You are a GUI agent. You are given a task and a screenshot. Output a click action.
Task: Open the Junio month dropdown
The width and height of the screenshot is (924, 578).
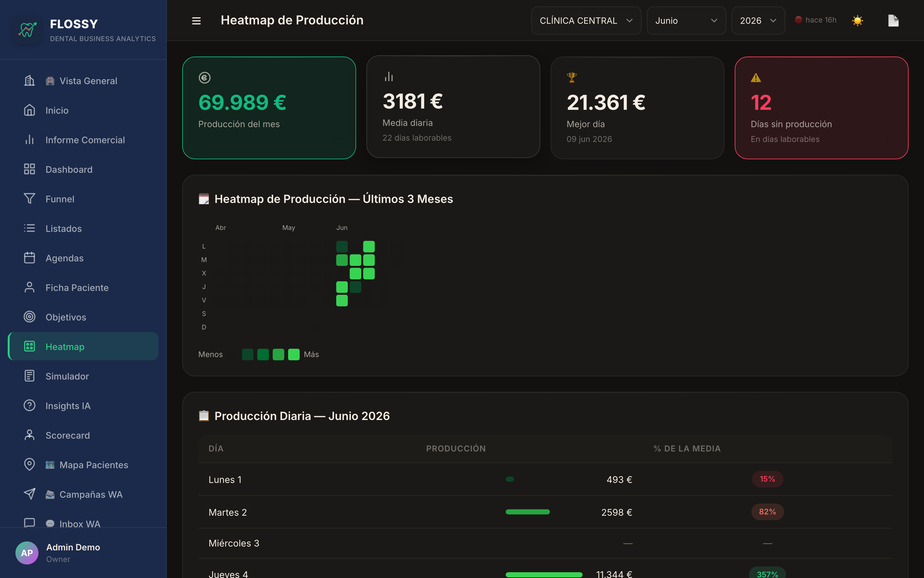[x=686, y=21]
